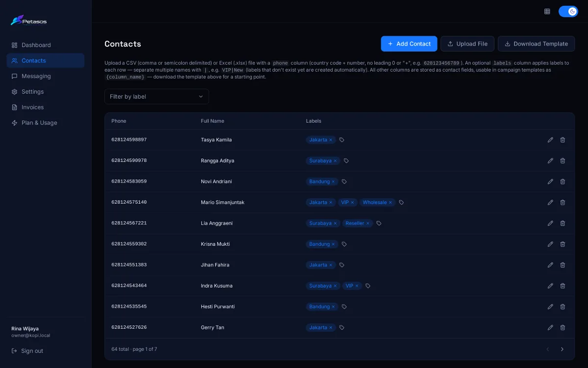Delete the Krisna Mukti contact
Image resolution: width=588 pixels, height=368 pixels.
(563, 244)
